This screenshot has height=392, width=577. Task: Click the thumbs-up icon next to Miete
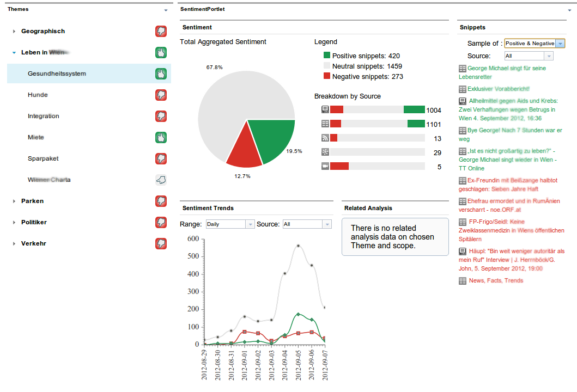tap(161, 138)
